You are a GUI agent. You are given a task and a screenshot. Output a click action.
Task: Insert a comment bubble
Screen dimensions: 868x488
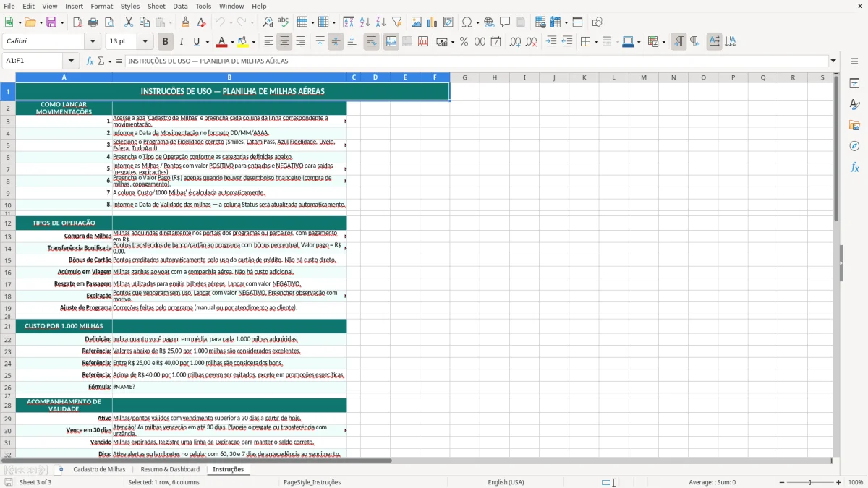505,22
